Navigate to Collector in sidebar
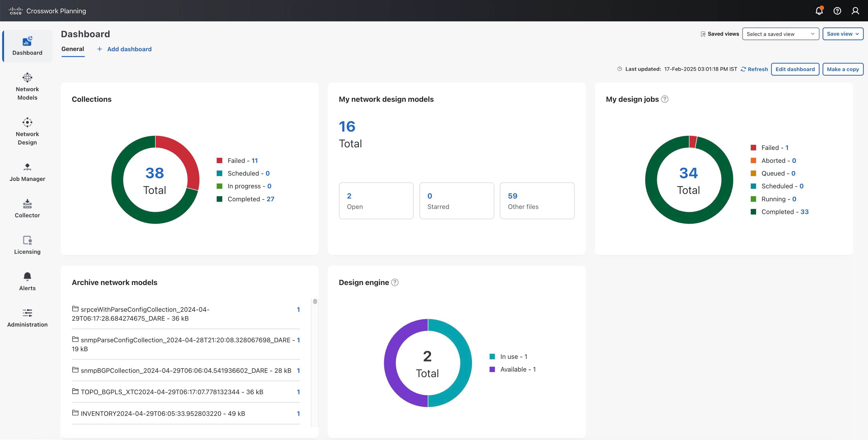Image resolution: width=868 pixels, height=440 pixels. coord(27,209)
